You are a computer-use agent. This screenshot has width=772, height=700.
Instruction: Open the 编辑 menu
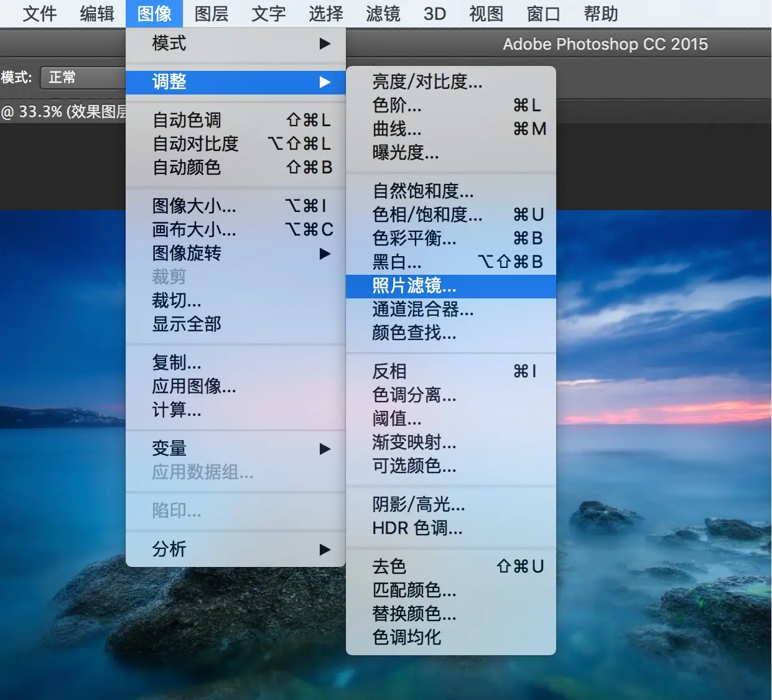pos(96,14)
